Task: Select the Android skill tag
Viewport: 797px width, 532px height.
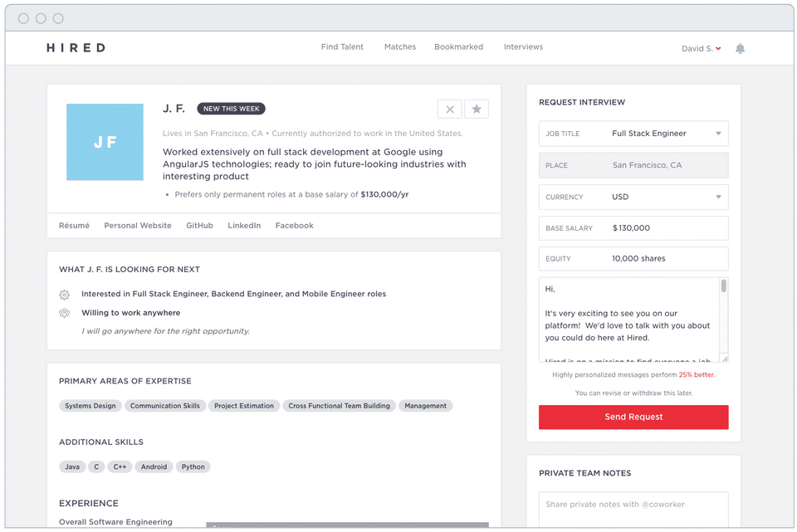Action: pos(154,467)
